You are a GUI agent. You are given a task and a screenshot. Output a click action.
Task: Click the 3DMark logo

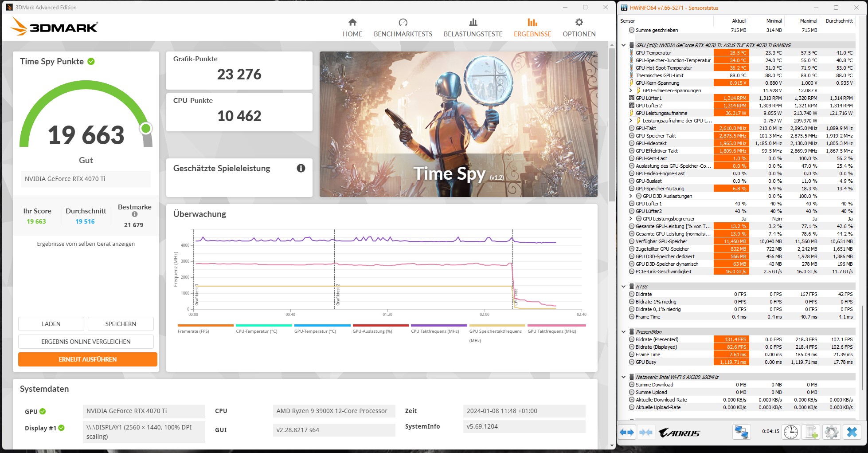54,27
